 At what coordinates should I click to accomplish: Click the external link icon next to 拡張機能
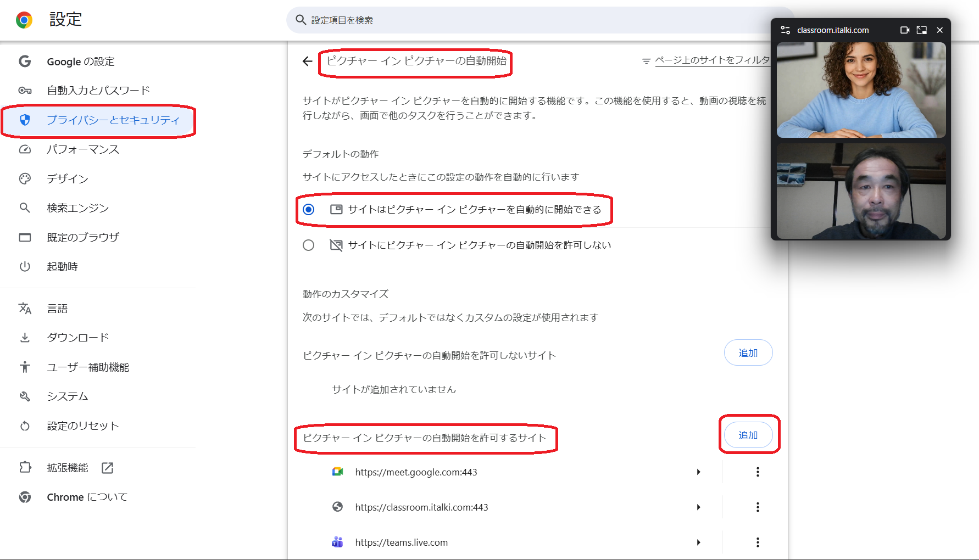point(108,468)
